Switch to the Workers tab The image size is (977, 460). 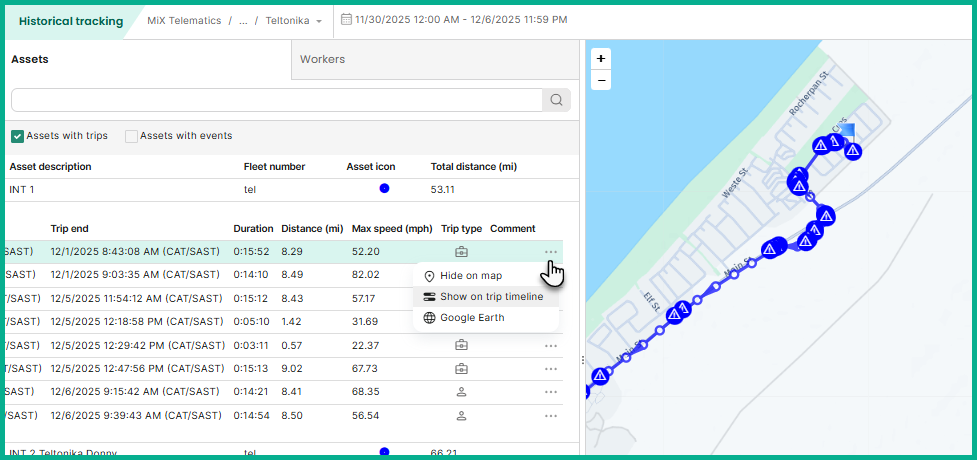322,59
